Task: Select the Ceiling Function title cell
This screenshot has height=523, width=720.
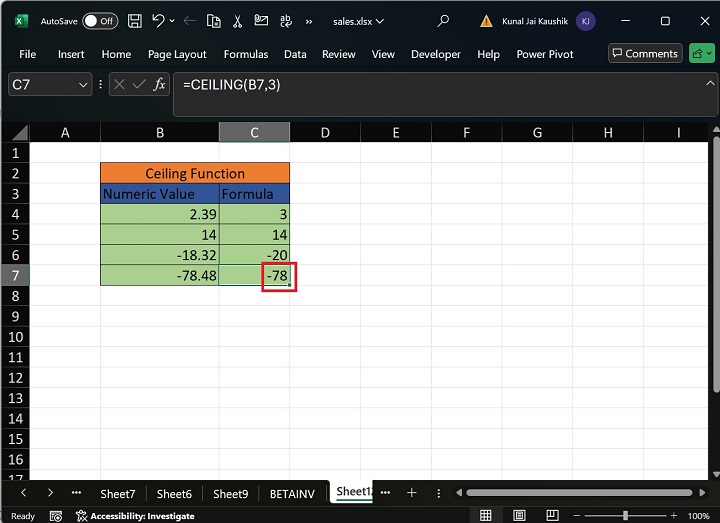Action: click(195, 173)
